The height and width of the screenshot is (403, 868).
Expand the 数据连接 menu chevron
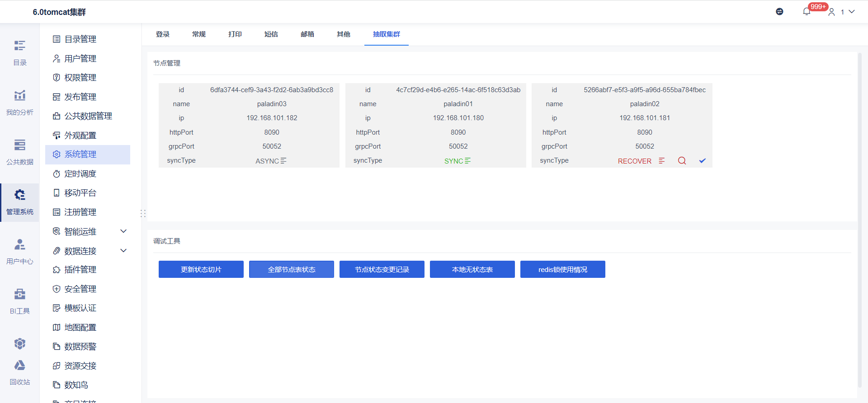[x=123, y=251]
